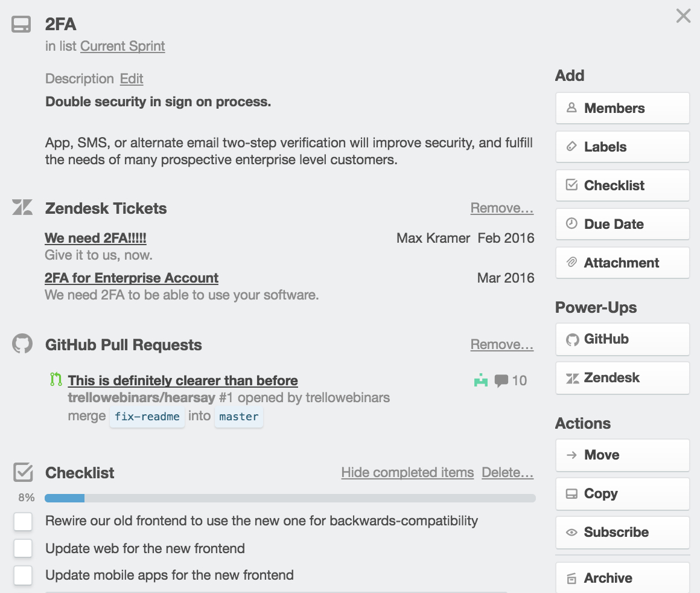Add Labels to the card
Screen dimensions: 700x593
coord(622,147)
